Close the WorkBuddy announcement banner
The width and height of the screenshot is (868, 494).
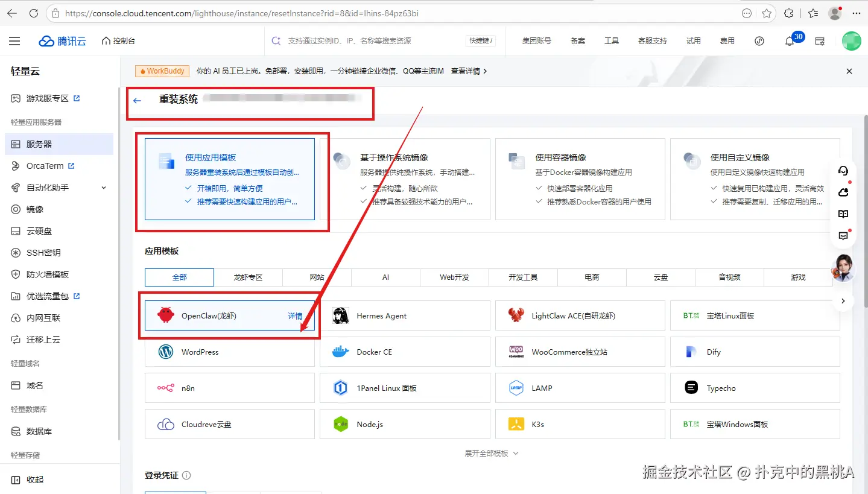(849, 71)
